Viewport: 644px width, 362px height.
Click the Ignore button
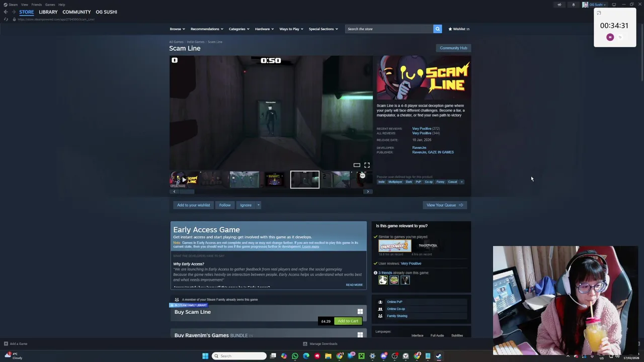click(246, 205)
